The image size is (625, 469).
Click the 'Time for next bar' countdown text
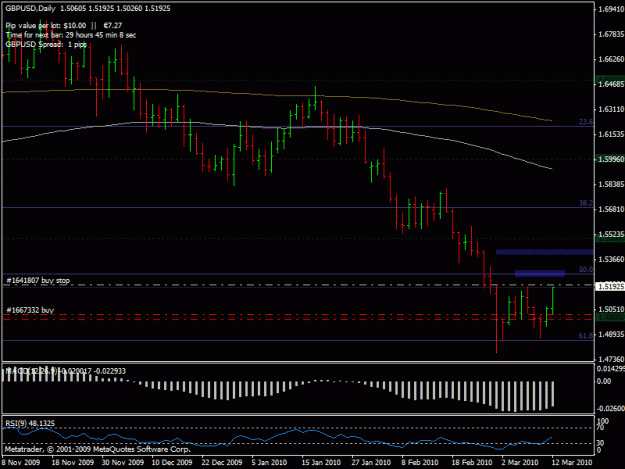click(71, 35)
